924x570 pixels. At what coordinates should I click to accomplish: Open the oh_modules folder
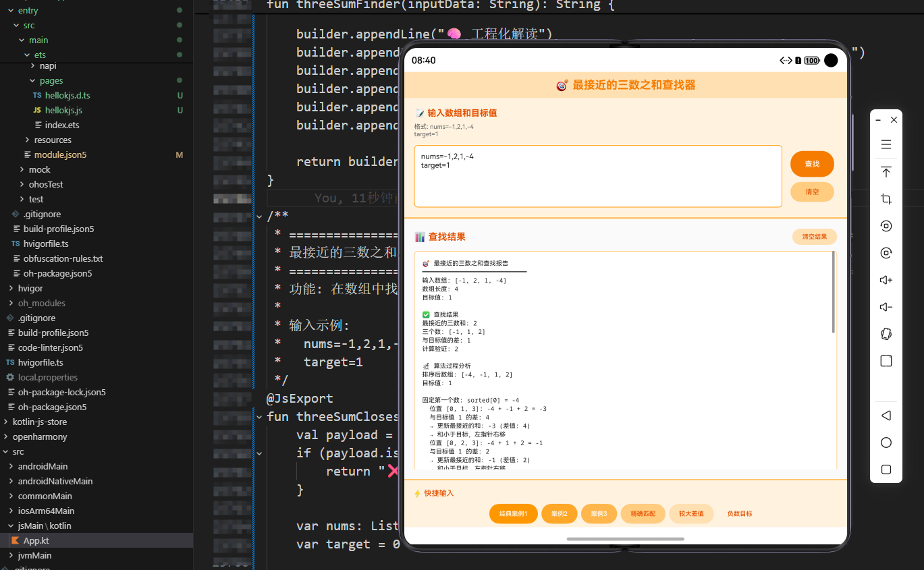click(42, 303)
